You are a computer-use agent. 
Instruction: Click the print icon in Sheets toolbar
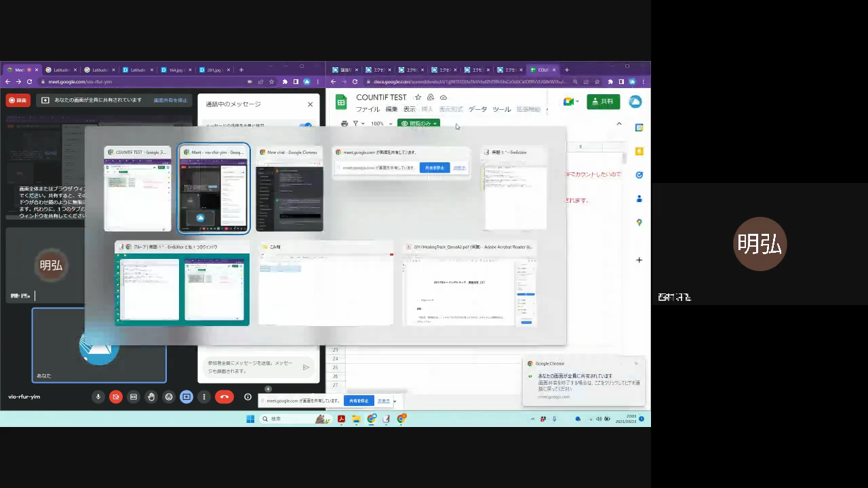click(344, 123)
